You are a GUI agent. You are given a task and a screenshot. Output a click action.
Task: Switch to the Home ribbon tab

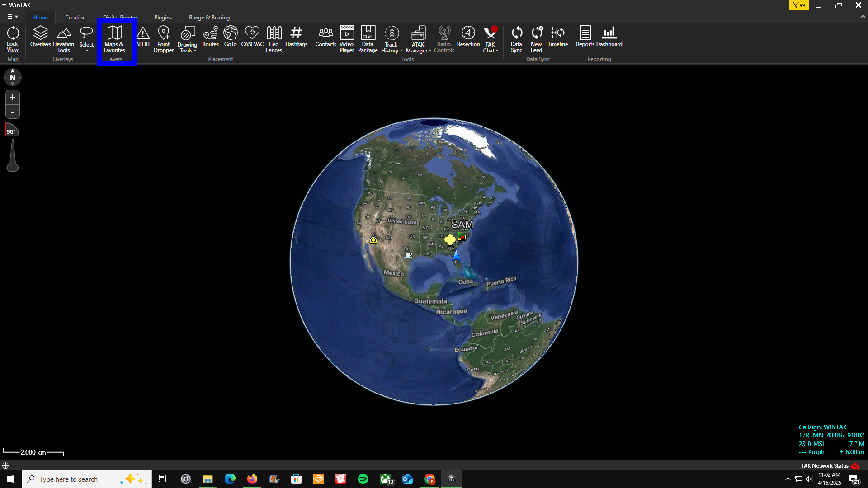pyautogui.click(x=41, y=17)
